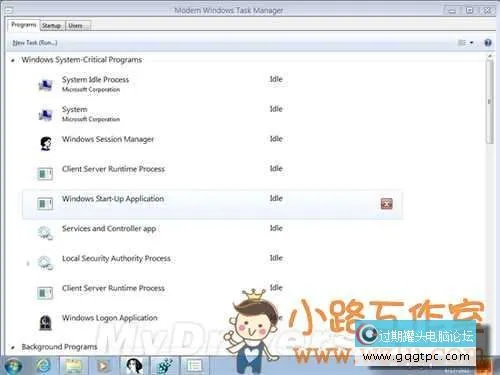Open Windows Explorer folder on the taskbar
500x375 pixels.
74,366
